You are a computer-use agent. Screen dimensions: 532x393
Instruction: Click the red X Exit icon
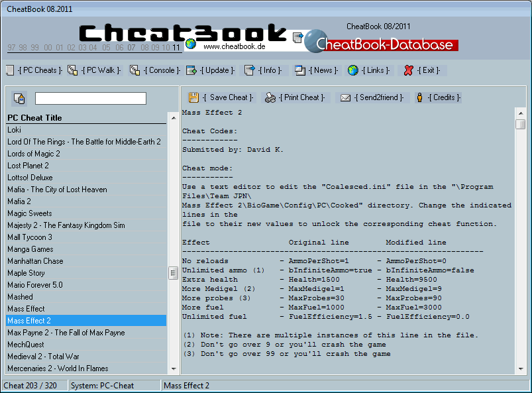[409, 70]
